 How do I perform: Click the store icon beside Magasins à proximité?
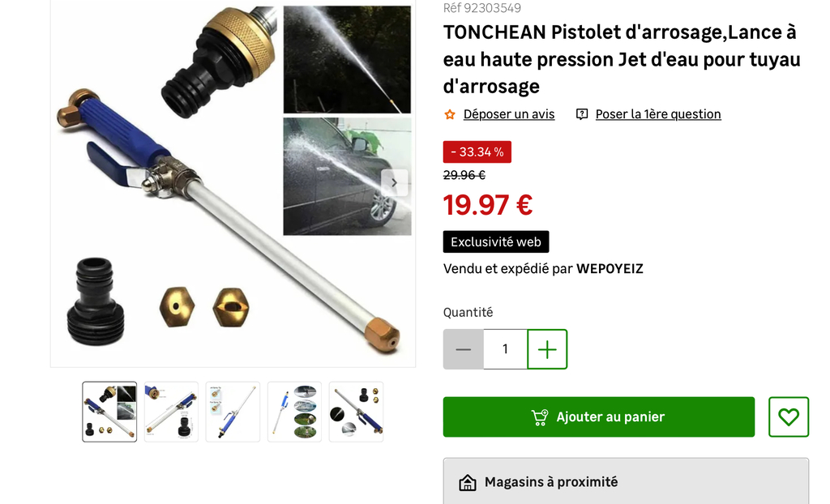coord(468,482)
